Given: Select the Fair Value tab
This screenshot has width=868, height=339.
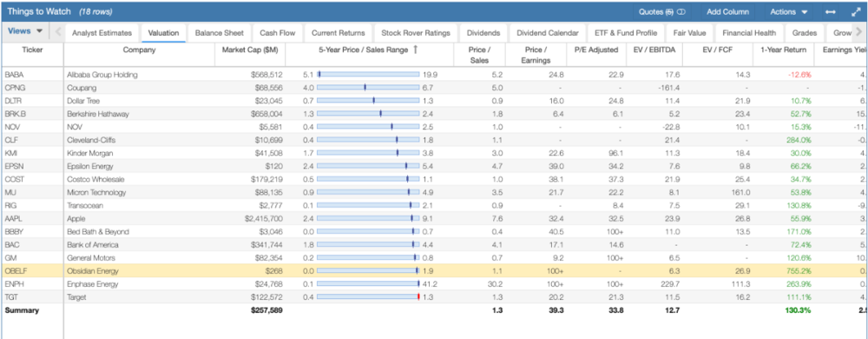Looking at the screenshot, I should click(x=689, y=33).
